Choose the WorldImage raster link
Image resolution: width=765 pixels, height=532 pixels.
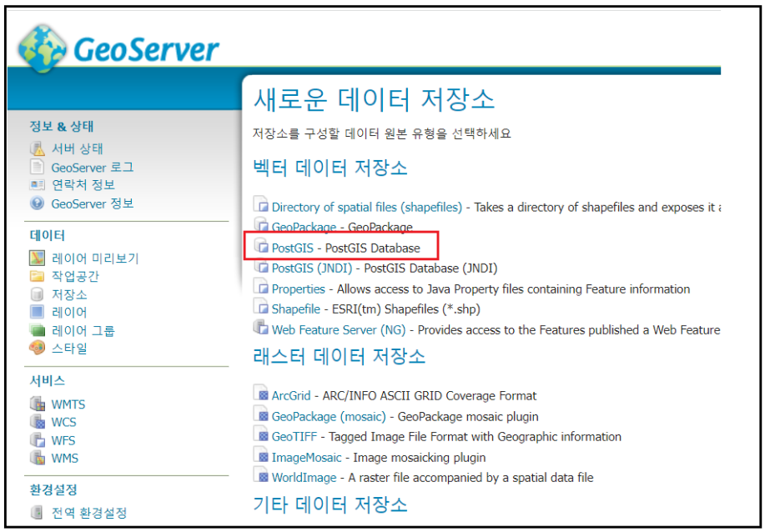click(304, 478)
